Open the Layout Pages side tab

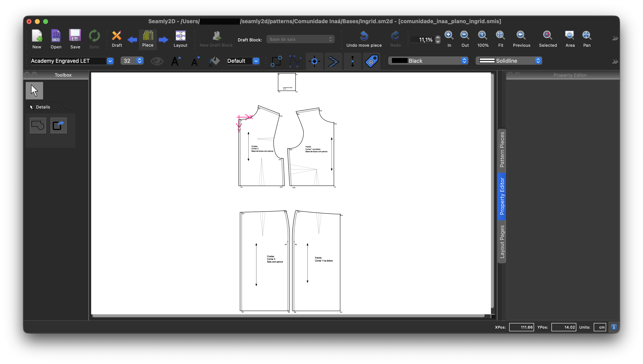502,241
